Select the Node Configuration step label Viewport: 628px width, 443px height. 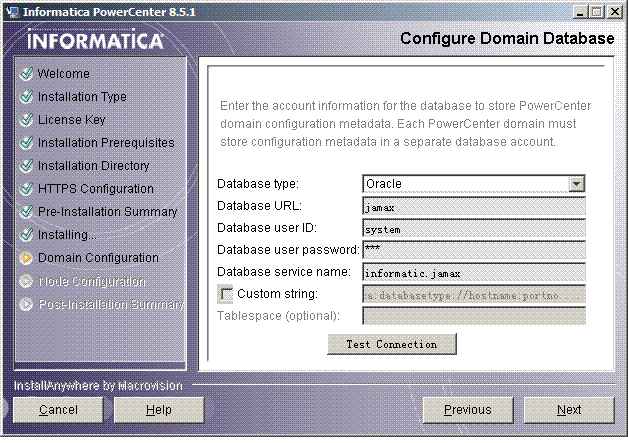click(92, 281)
